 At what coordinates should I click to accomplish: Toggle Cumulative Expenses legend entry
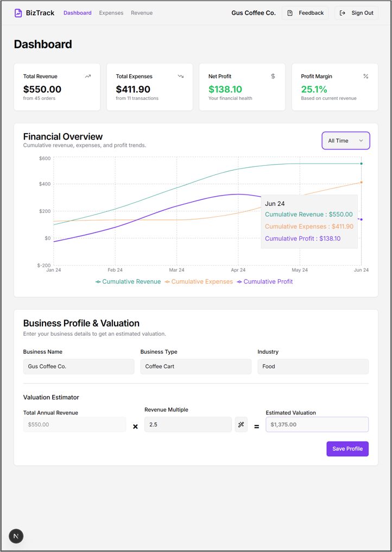[199, 281]
